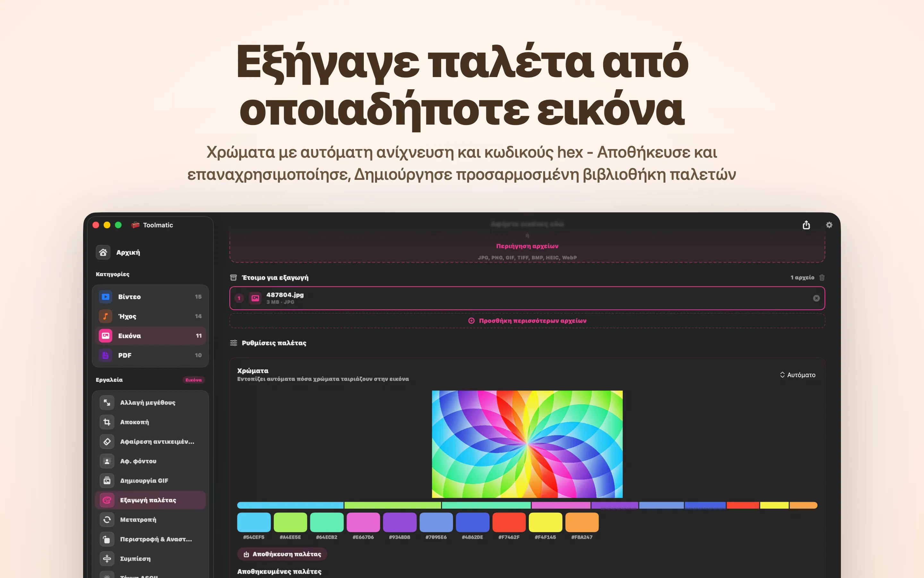Pick the #934BD8 purple swatch

click(x=400, y=522)
